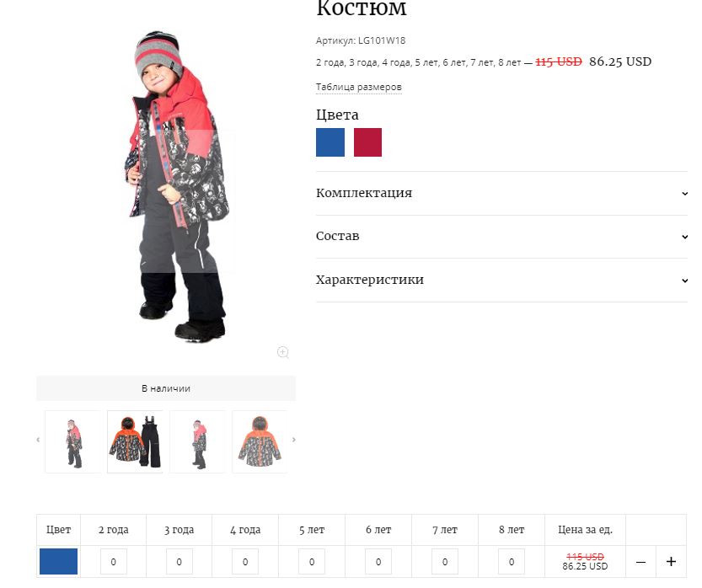Show previous thumbnails with left arrow
Image resolution: width=702 pixels, height=588 pixels.
pos(38,440)
